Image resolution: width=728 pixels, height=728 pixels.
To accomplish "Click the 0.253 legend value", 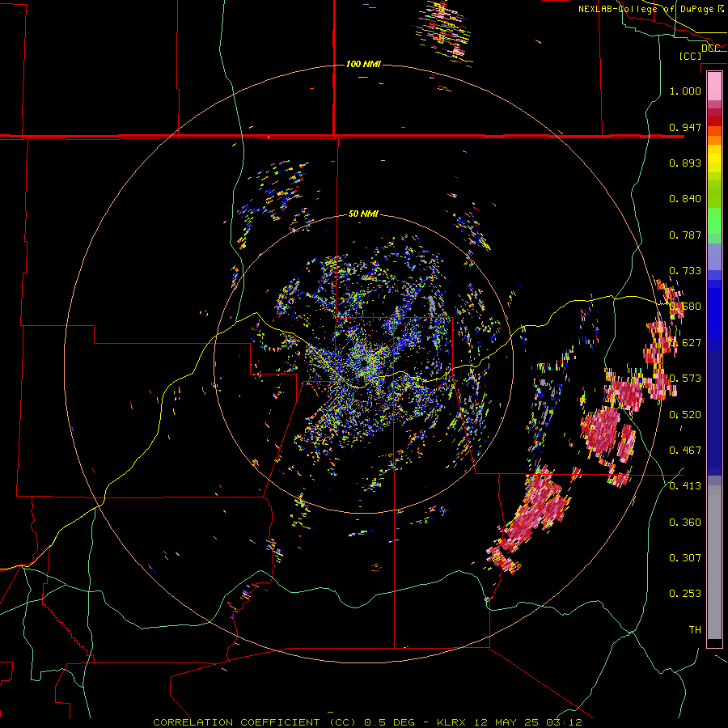I will coord(685,594).
